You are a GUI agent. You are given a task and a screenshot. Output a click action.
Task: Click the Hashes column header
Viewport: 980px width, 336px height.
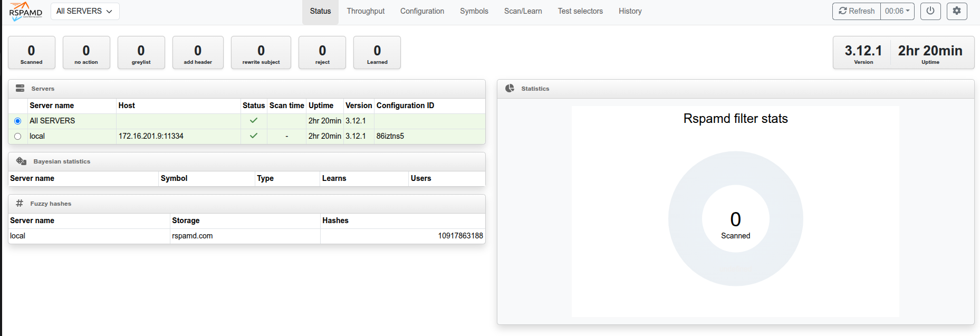coord(335,220)
